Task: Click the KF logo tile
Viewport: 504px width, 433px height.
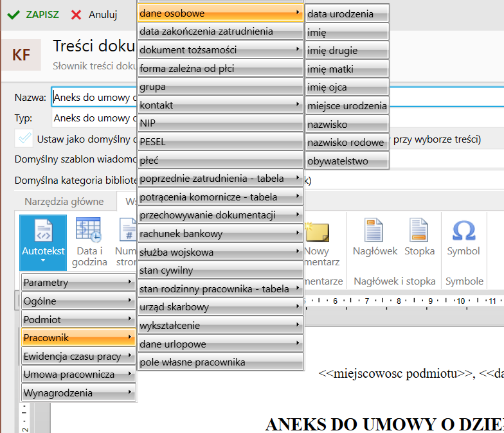Action: click(22, 55)
